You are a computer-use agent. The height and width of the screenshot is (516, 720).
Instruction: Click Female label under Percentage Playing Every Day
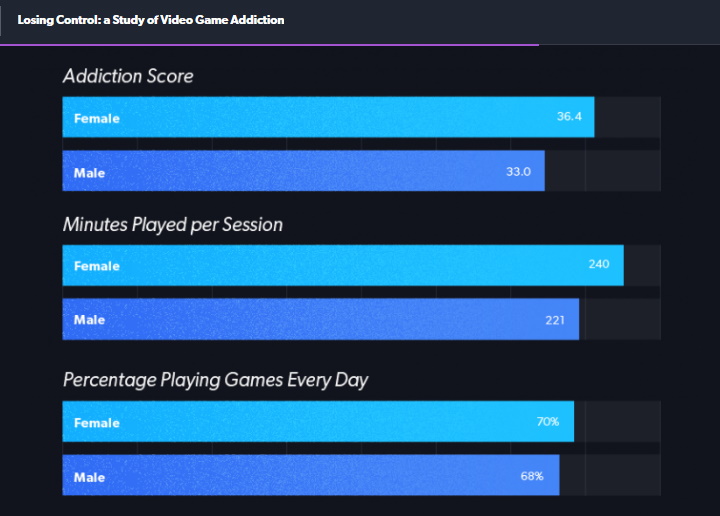click(x=96, y=423)
